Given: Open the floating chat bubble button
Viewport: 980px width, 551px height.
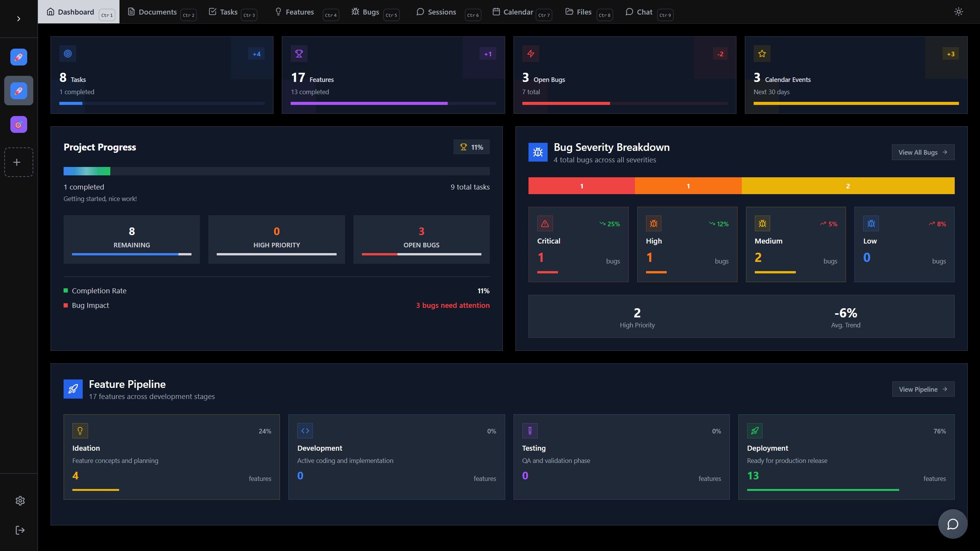Looking at the screenshot, I should tap(952, 524).
